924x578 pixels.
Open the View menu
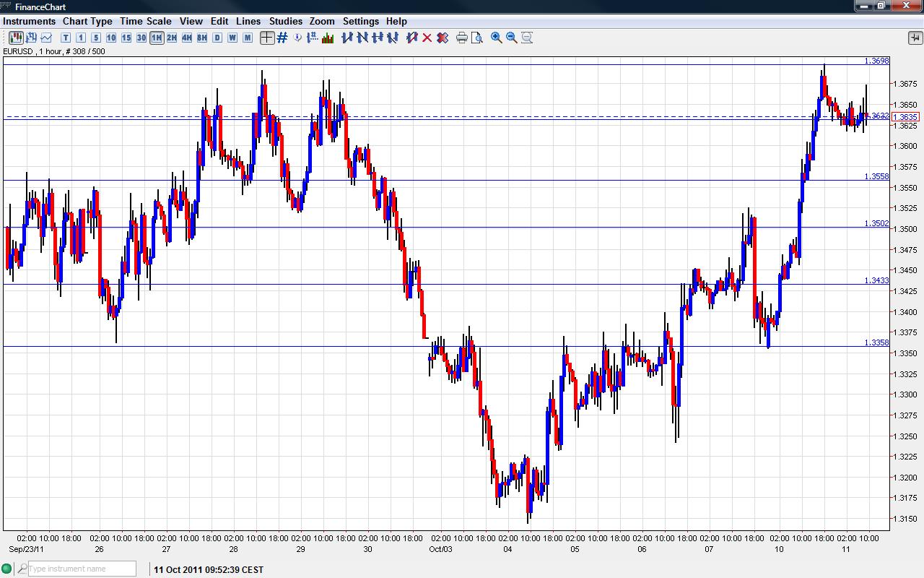[191, 21]
